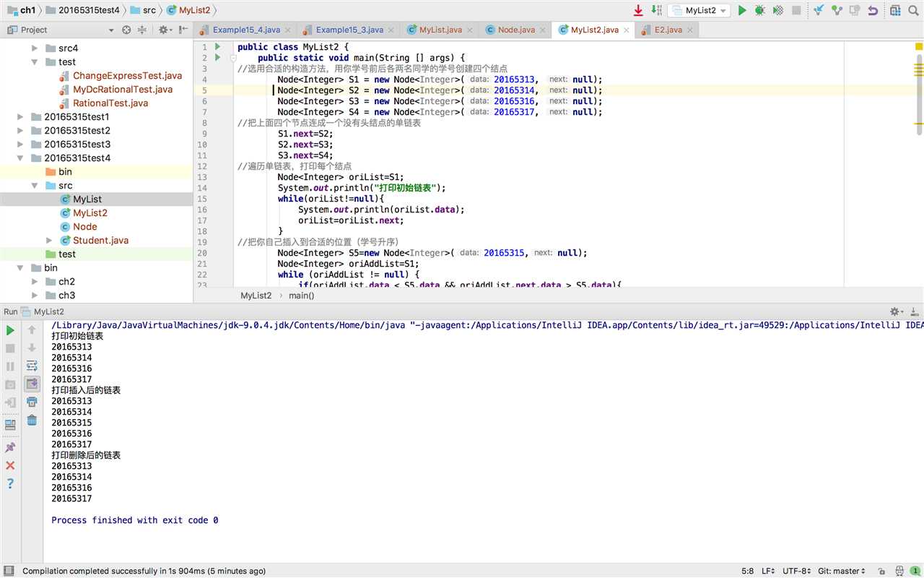This screenshot has height=578, width=924.
Task: Pin the Run tab
Action: click(10, 447)
